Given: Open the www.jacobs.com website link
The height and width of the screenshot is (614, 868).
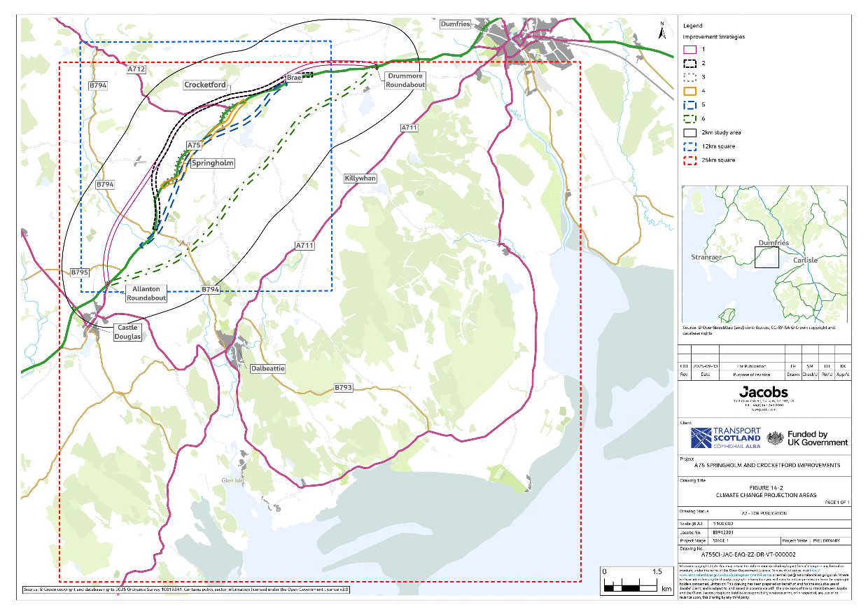Looking at the screenshot, I should pos(764,409).
